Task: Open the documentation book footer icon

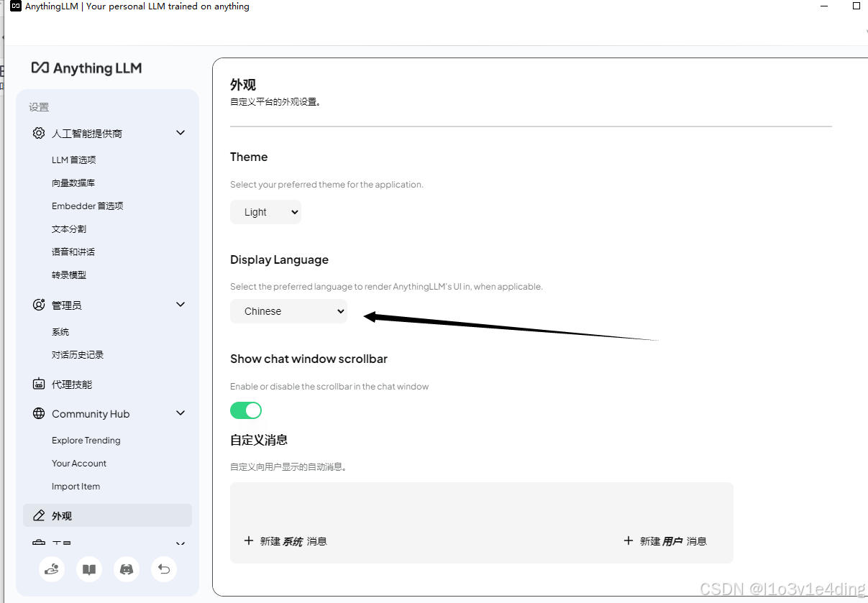Action: pyautogui.click(x=89, y=569)
